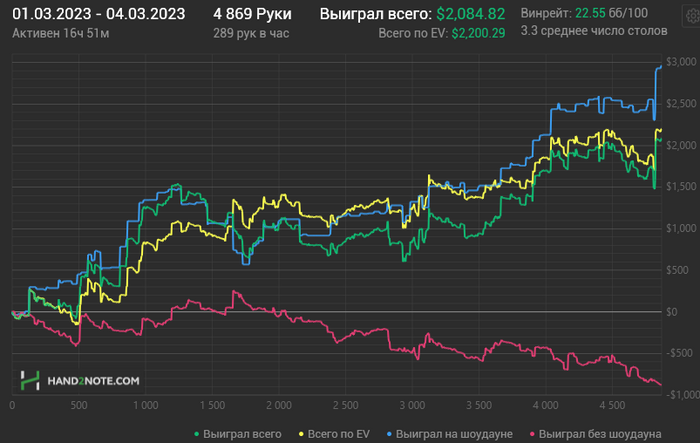
Task: Click the $1,500 y-axis label
Action: pyautogui.click(x=681, y=187)
